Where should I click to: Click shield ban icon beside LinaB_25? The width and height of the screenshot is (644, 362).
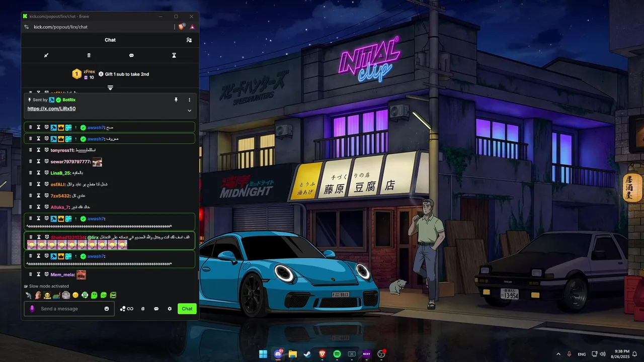46,172
